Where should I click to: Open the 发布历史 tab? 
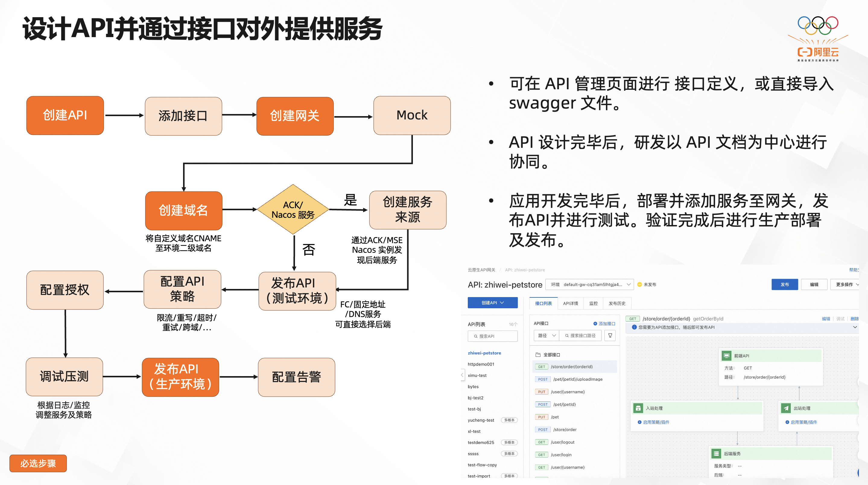click(x=617, y=303)
